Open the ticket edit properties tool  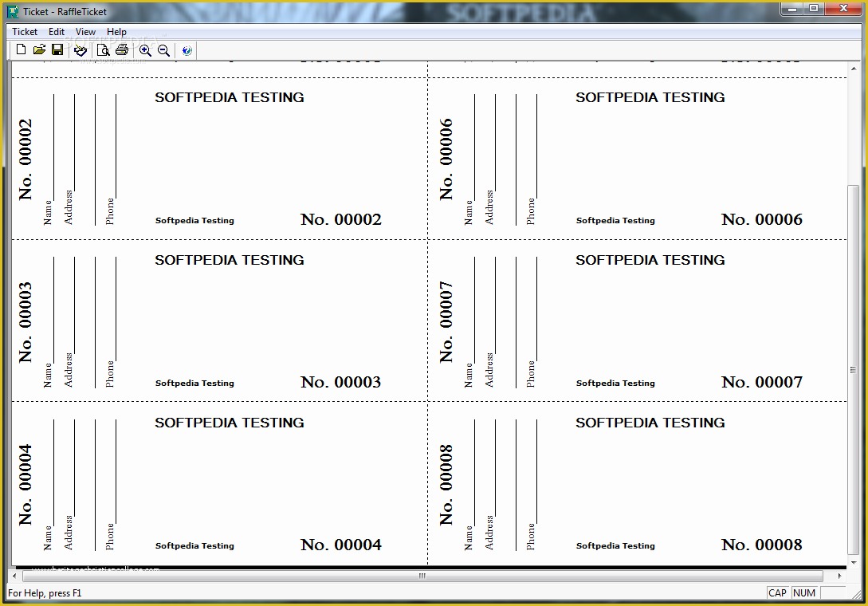81,50
